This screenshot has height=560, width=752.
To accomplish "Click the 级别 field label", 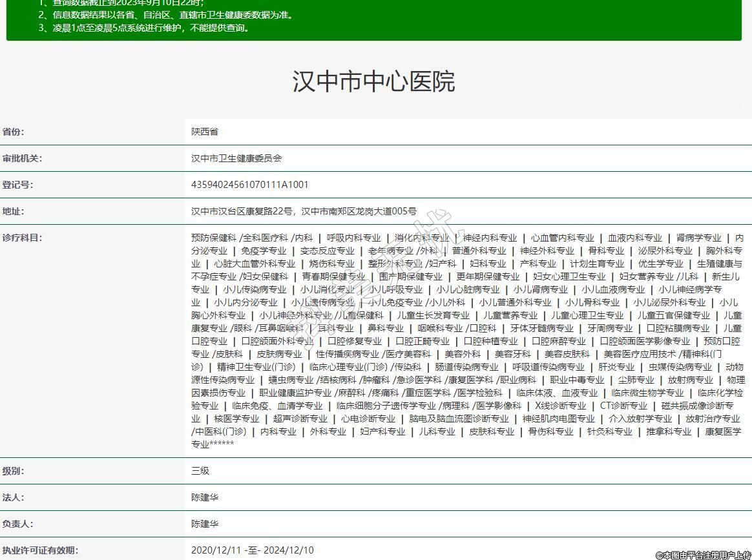I will (13, 471).
